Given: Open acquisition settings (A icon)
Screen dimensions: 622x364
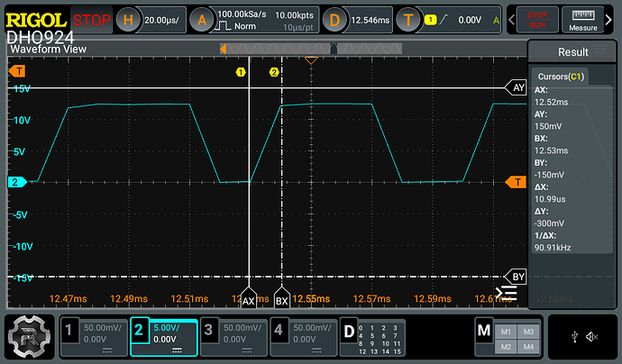Looking at the screenshot, I should pos(205,19).
